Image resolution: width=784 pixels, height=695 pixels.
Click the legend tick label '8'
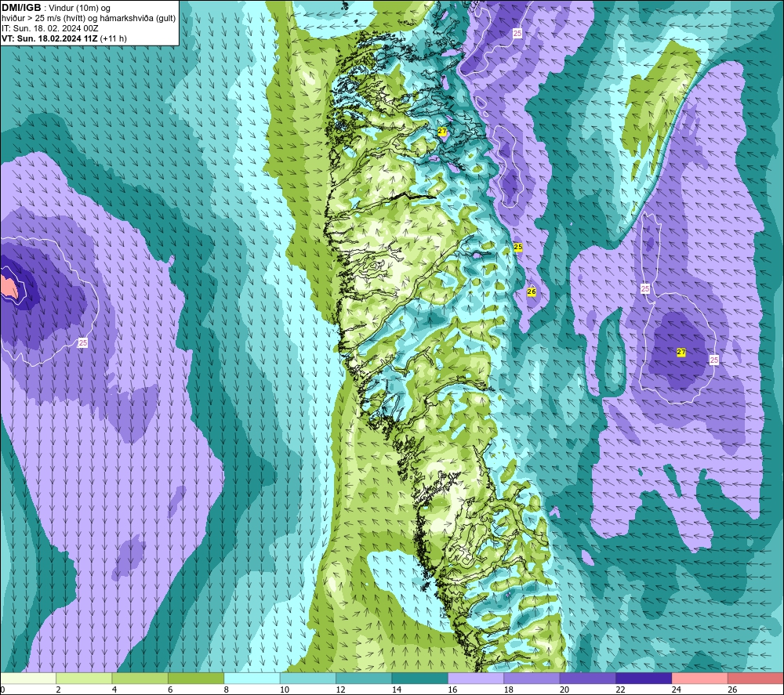pos(226,690)
